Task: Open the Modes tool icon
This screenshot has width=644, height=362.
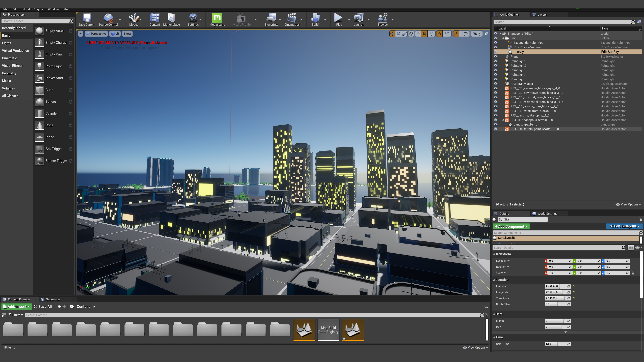Action: 134,19
